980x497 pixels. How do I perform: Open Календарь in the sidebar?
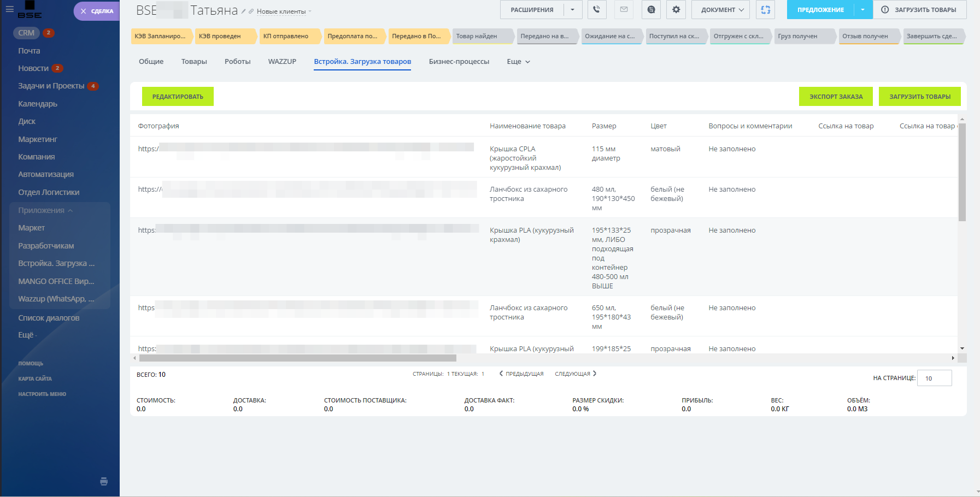pos(38,104)
